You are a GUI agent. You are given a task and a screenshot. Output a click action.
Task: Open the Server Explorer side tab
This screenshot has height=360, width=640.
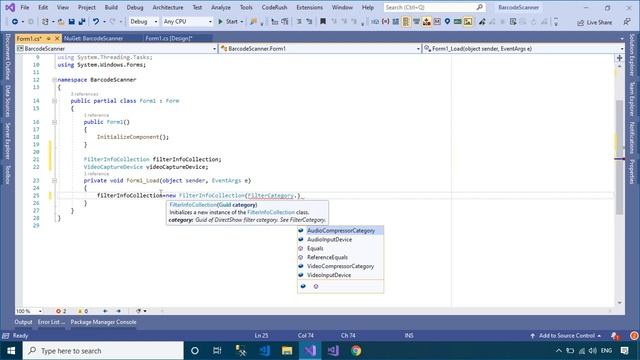[x=7, y=141]
